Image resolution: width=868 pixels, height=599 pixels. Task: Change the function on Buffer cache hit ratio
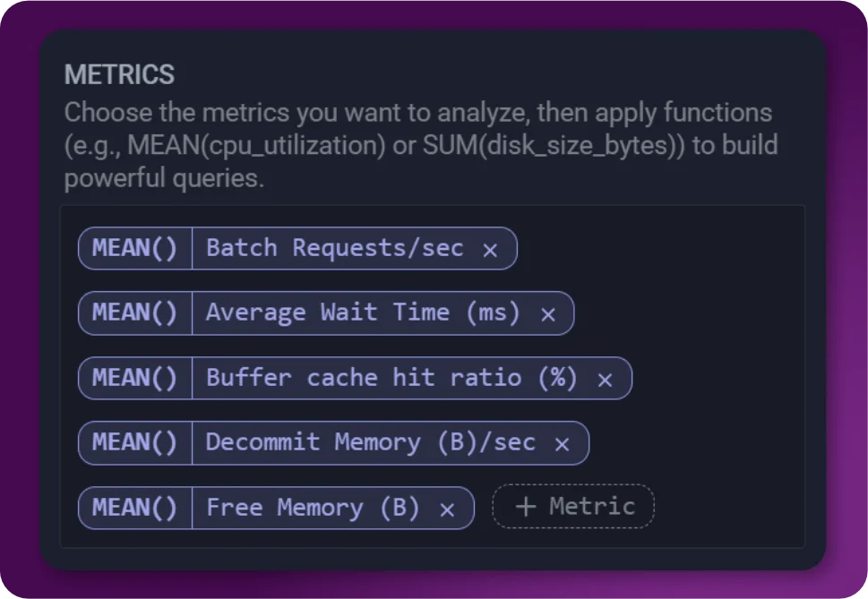click(134, 378)
